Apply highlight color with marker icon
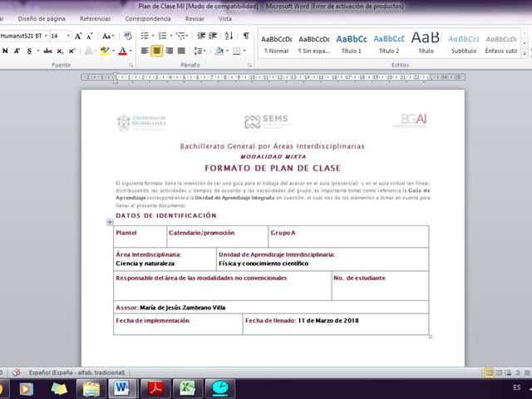 105,51
